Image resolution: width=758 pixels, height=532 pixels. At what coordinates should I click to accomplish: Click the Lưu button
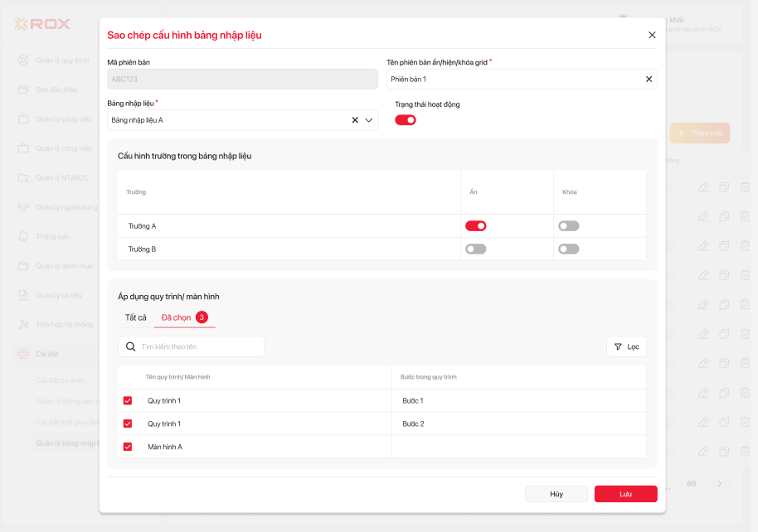pos(625,494)
